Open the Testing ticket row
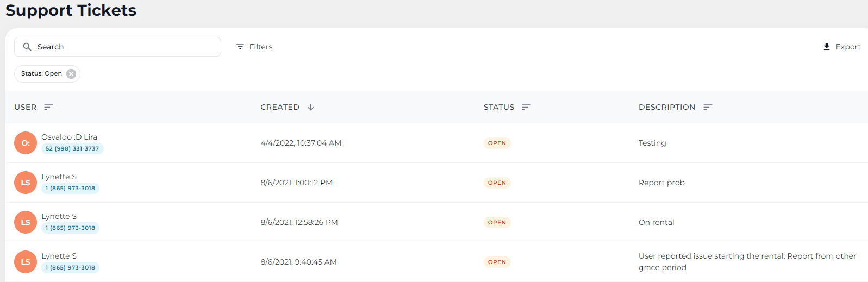 (x=652, y=143)
